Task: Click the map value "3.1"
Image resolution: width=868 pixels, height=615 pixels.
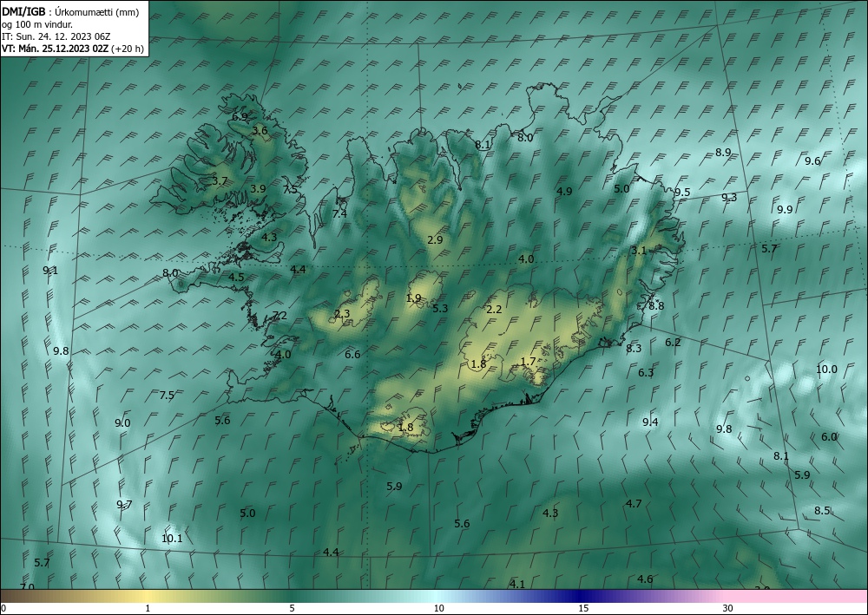Action: [x=639, y=250]
